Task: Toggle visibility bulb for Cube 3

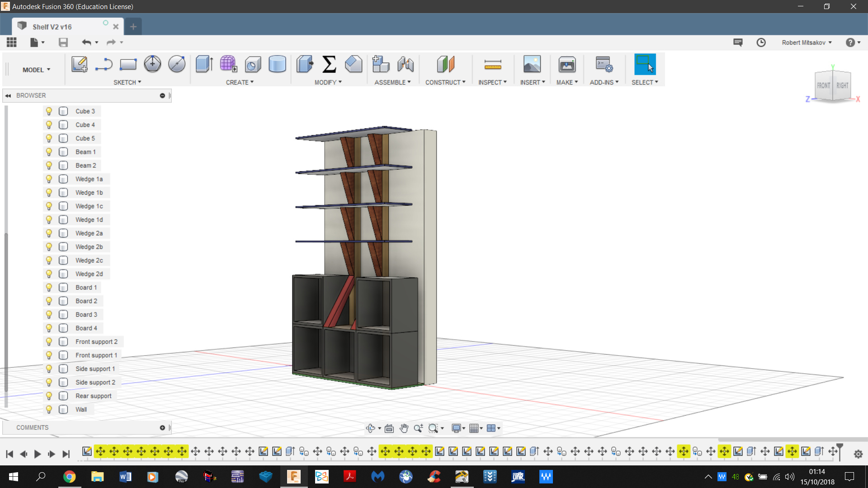Action: click(x=49, y=111)
